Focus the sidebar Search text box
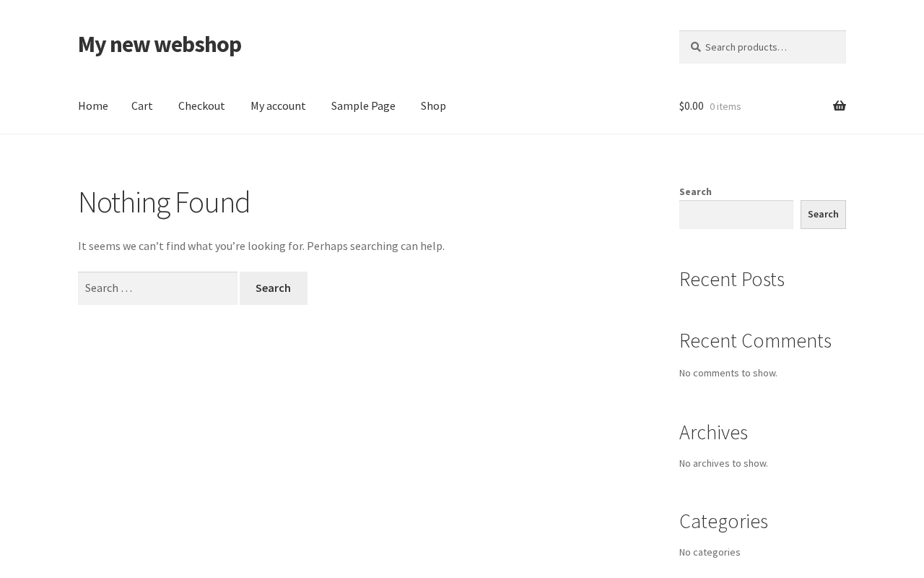Viewport: 924px width, 578px height. tap(736, 215)
